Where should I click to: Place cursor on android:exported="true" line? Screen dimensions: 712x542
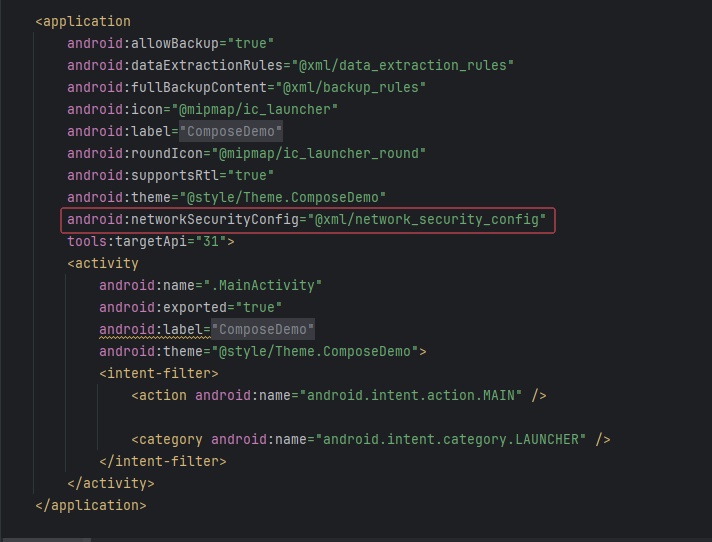click(x=191, y=308)
